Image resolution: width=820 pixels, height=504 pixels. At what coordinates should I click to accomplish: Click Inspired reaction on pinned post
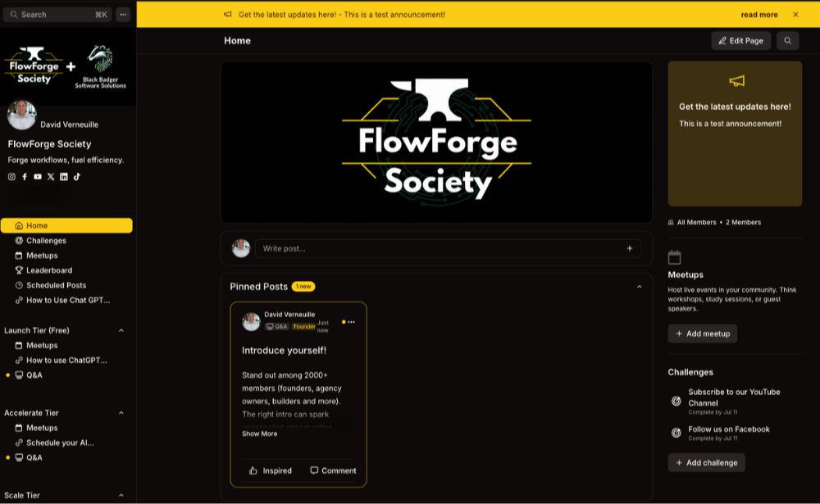pos(271,470)
